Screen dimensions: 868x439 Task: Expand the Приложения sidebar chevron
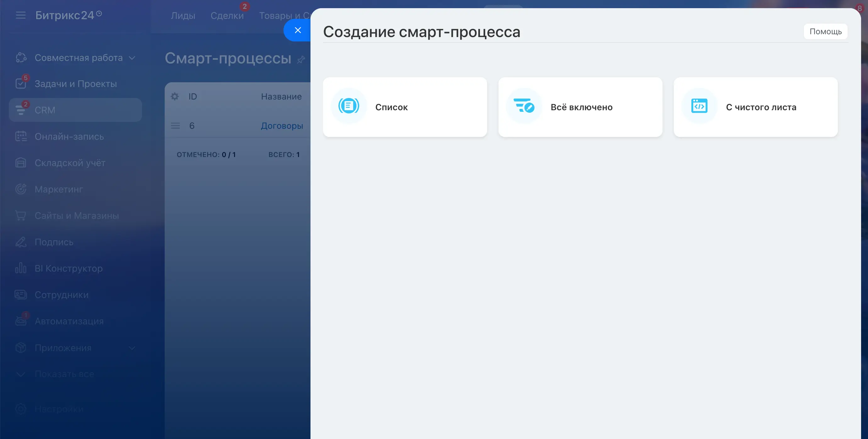coord(132,348)
